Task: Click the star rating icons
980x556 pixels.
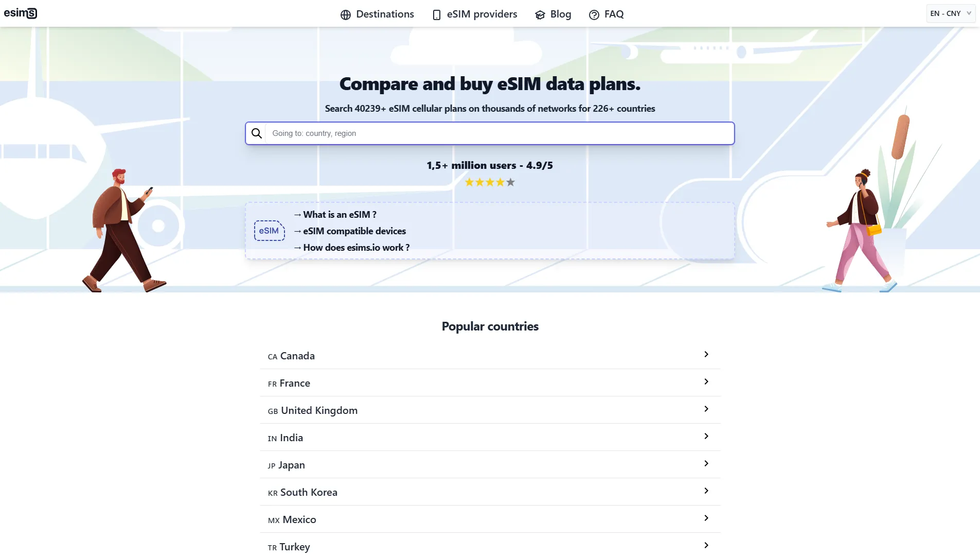Action: tap(490, 182)
